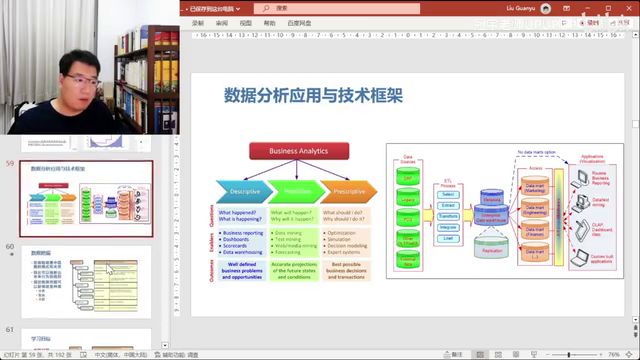Start the slide show from the status bar icon
The height and width of the screenshot is (360, 640).
(533, 355)
